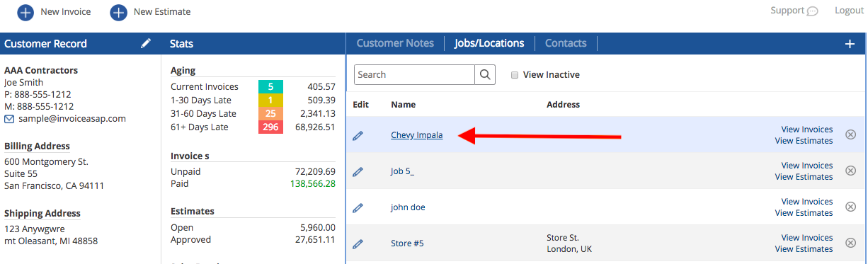
Task: Open the Chevy Impala job link
Action: tap(417, 135)
